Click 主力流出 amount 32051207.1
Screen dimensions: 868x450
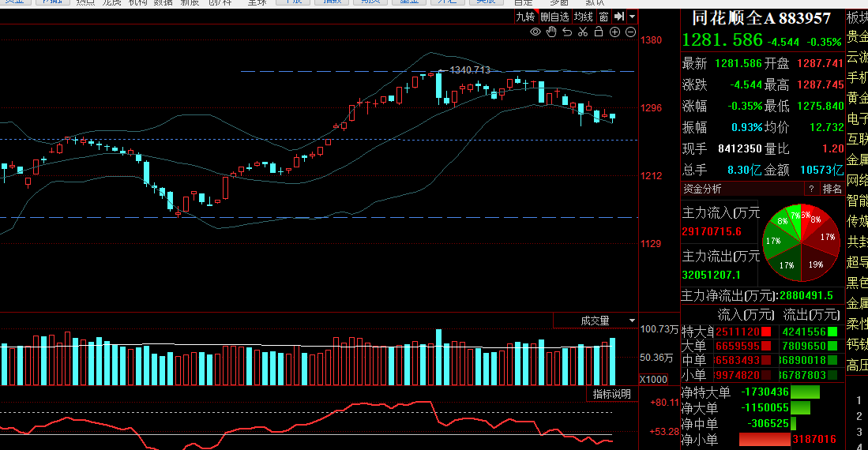[x=712, y=275]
